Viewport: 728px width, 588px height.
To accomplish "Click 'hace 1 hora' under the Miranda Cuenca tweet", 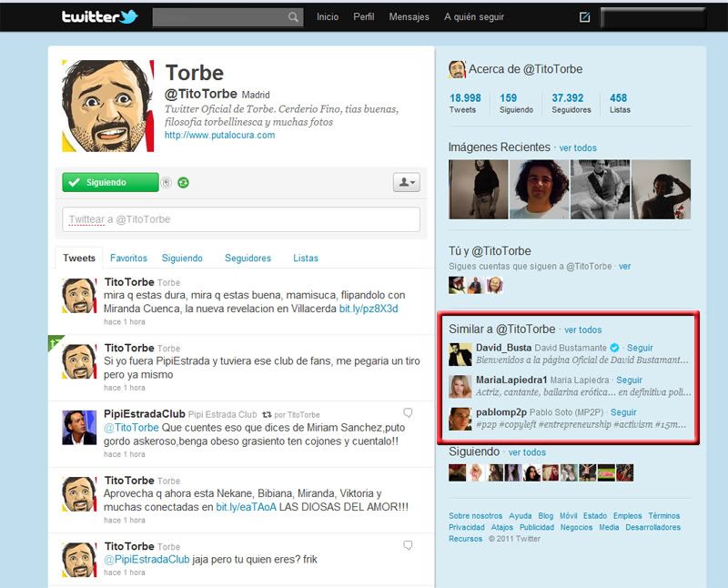I will pyautogui.click(x=125, y=322).
